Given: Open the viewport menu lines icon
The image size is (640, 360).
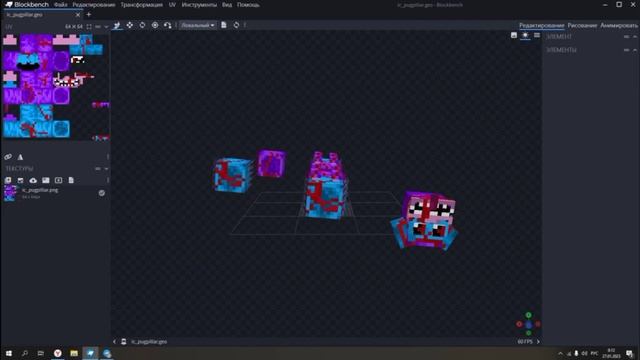Looking at the screenshot, I should coord(537,36).
